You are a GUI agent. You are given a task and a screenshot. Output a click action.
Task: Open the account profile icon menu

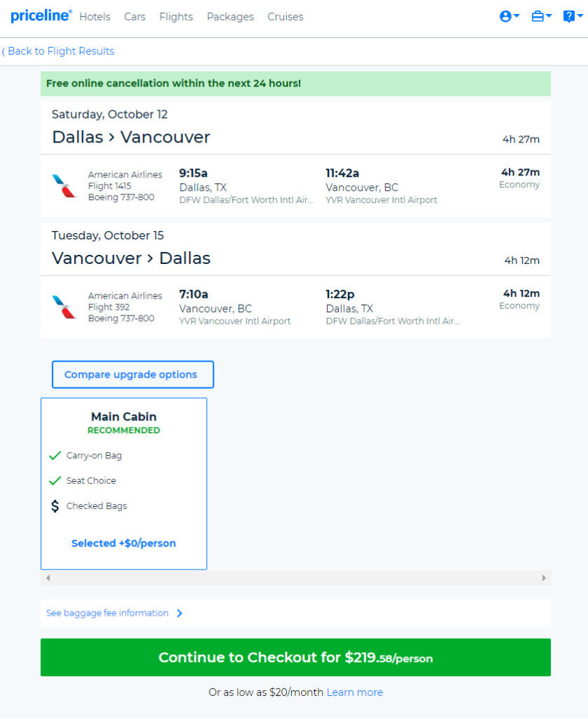pyautogui.click(x=509, y=17)
